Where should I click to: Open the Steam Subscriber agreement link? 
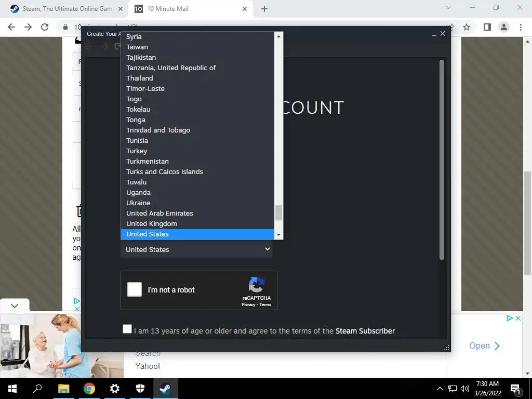(365, 331)
